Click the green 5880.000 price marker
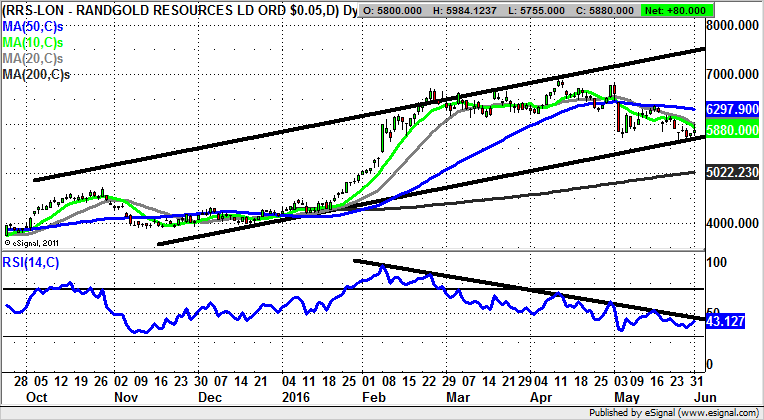This screenshot has height=420, width=764. click(731, 129)
